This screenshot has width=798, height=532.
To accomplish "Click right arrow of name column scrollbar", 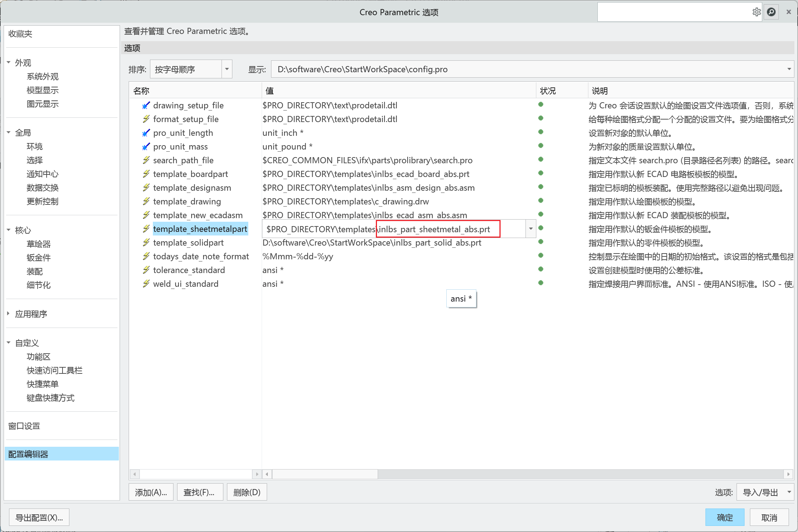I will [257, 473].
